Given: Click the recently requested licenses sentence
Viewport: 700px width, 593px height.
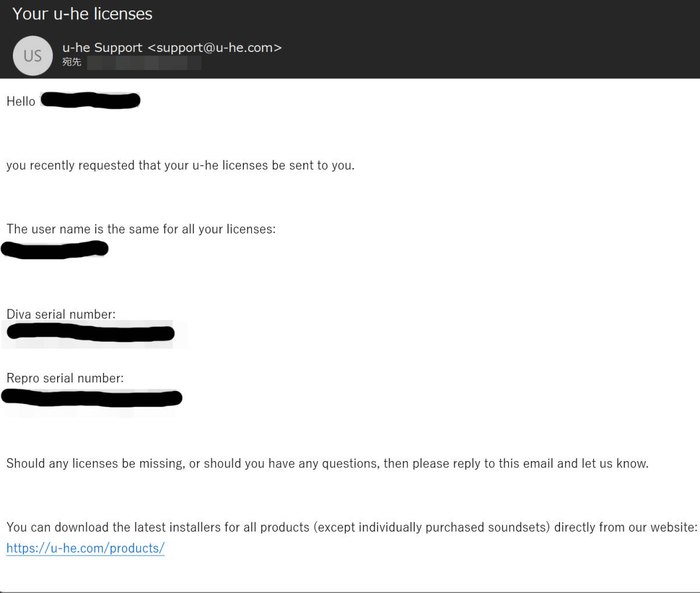Looking at the screenshot, I should click(180, 166).
